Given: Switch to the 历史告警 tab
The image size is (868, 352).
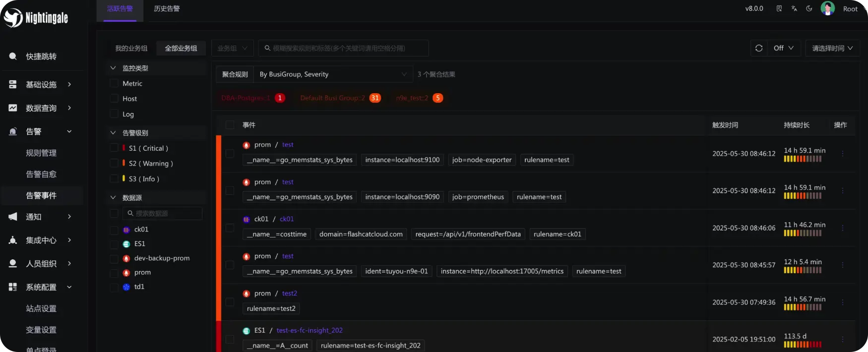Looking at the screenshot, I should 167,9.
